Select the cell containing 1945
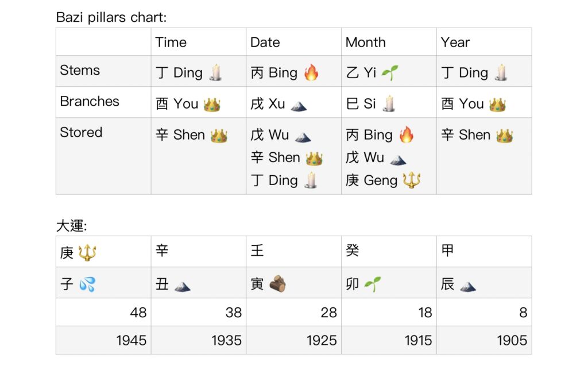Image resolution: width=588 pixels, height=366 pixels. (103, 340)
